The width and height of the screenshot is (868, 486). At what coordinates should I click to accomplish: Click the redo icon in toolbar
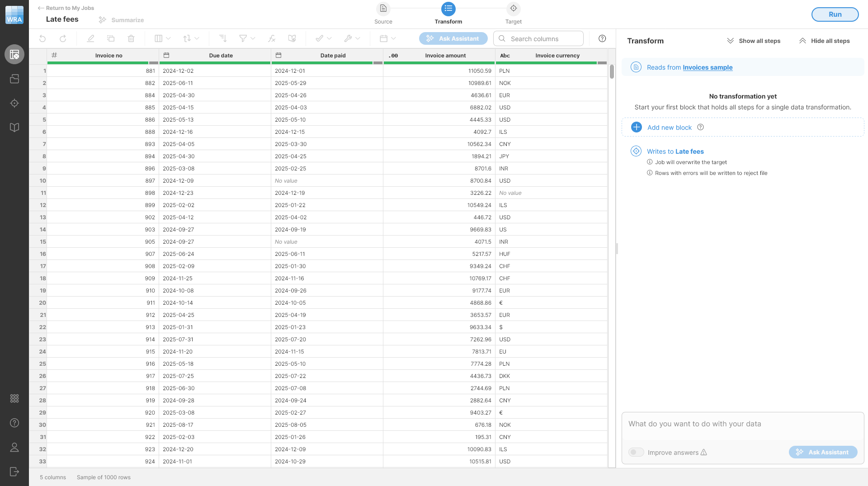point(63,39)
